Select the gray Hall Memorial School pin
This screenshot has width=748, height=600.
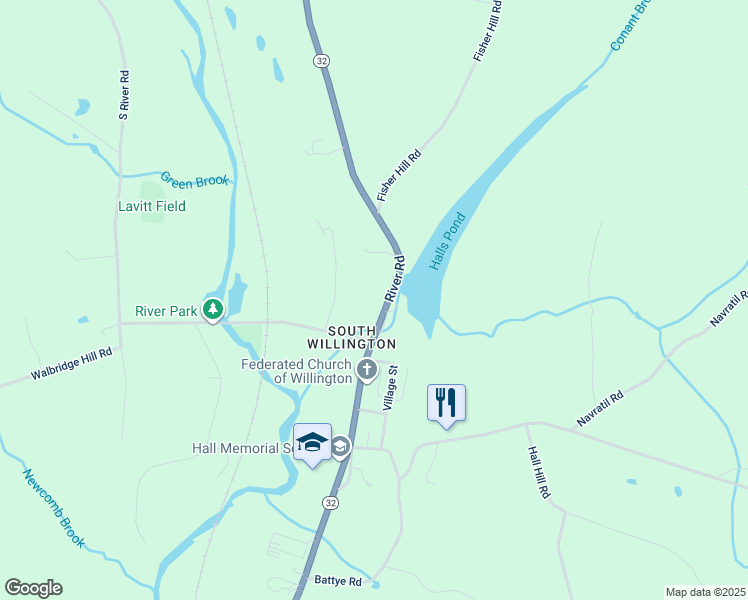[x=342, y=447]
